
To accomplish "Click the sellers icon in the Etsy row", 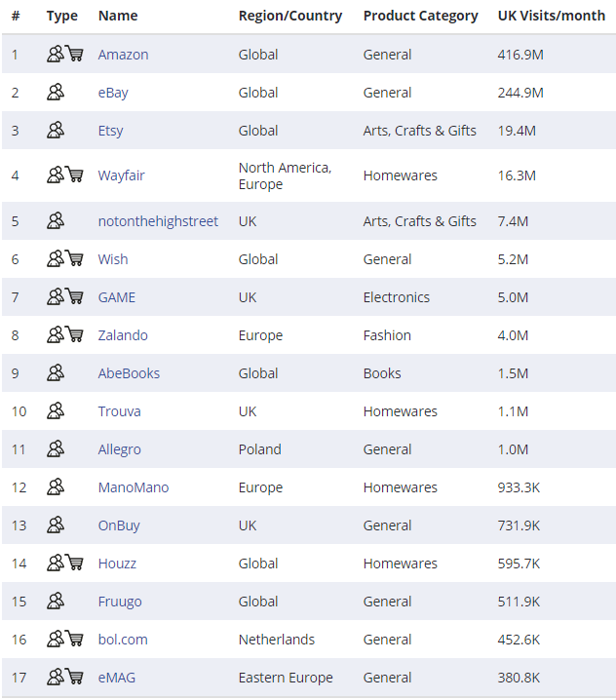I will pyautogui.click(x=56, y=131).
